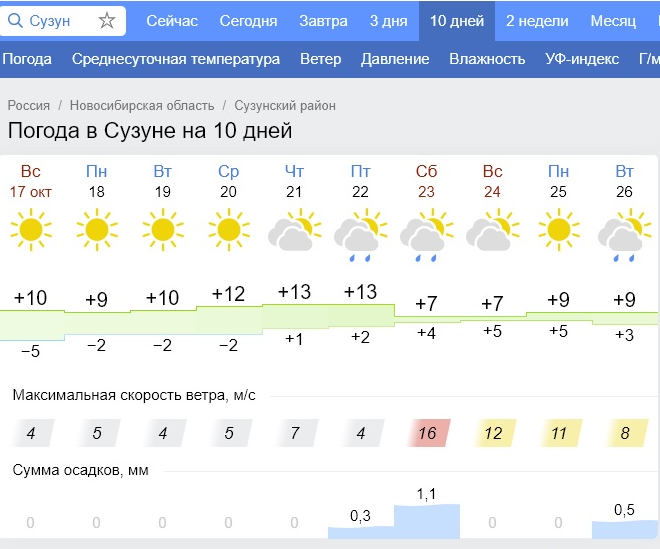
Task: Switch to the Сейчас tab
Action: pyautogui.click(x=172, y=21)
